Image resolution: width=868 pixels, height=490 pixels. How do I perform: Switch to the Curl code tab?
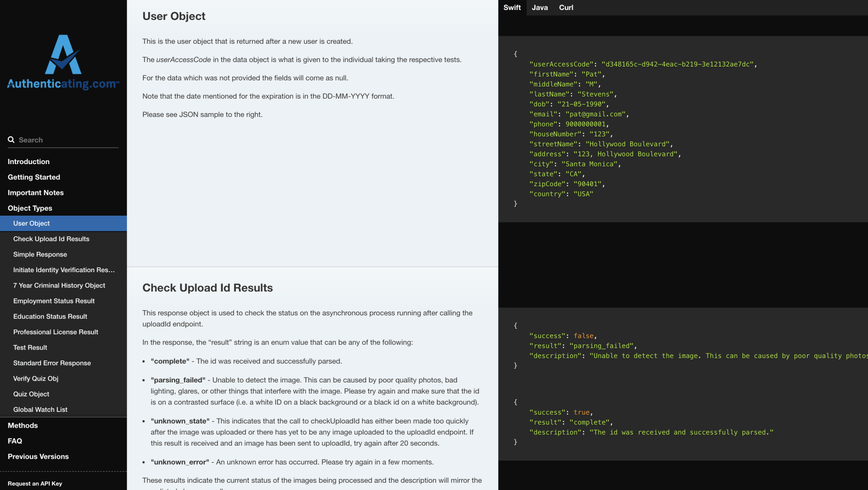[x=566, y=8]
